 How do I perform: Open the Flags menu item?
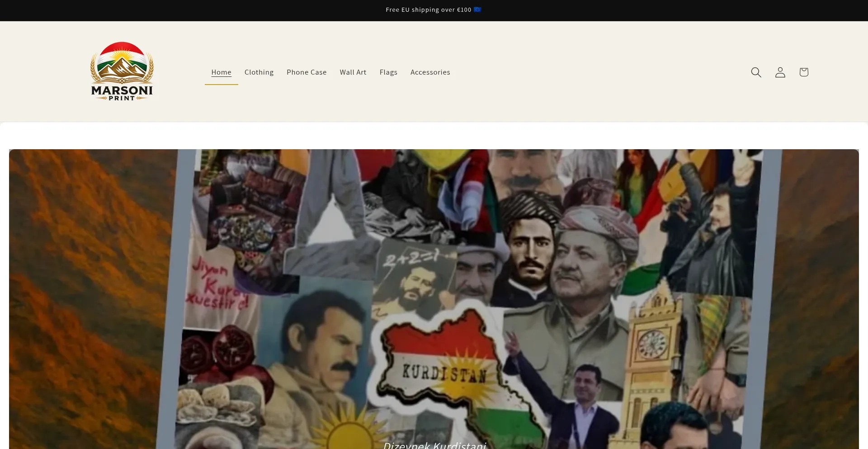coord(388,72)
